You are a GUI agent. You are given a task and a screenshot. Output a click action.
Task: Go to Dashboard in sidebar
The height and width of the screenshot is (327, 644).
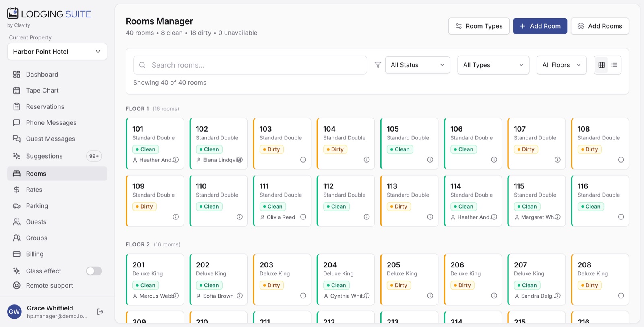[x=57, y=75]
